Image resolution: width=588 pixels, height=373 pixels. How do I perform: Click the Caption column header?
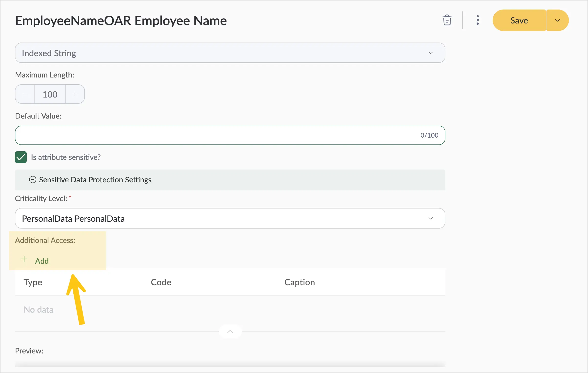point(300,282)
